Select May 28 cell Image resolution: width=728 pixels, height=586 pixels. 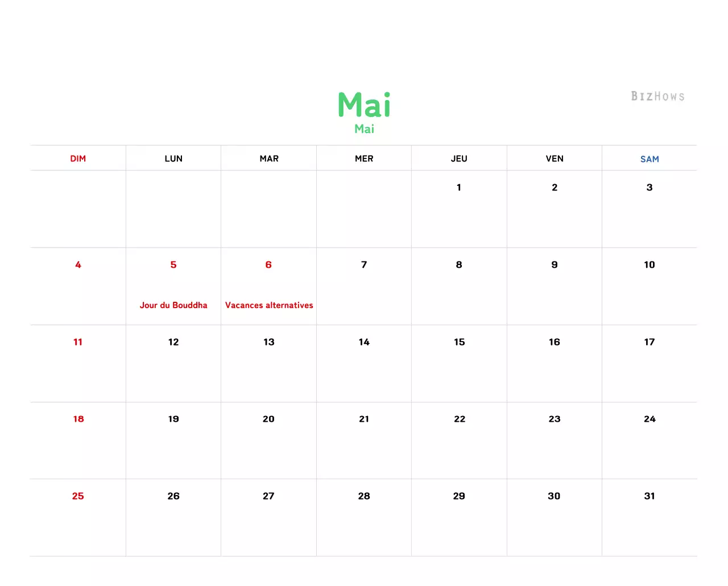[363, 496]
